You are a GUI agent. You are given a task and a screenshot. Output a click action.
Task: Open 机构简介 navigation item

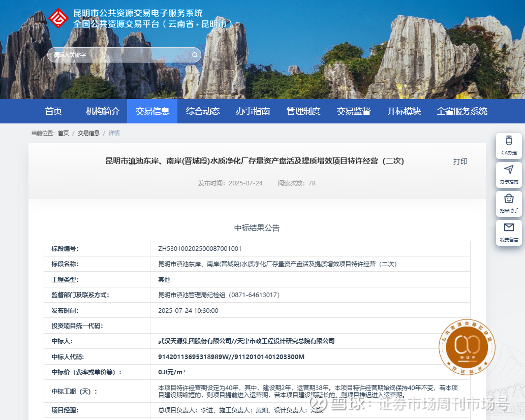103,111
